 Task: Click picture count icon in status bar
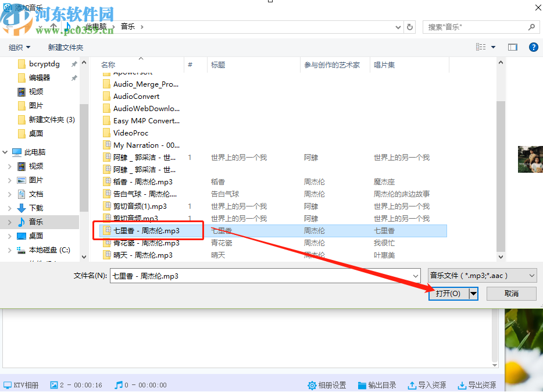pyautogui.click(x=54, y=384)
